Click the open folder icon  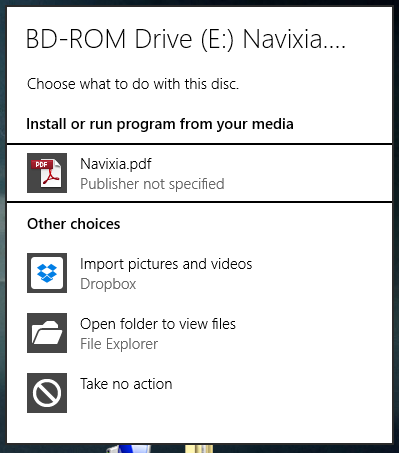click(x=47, y=333)
